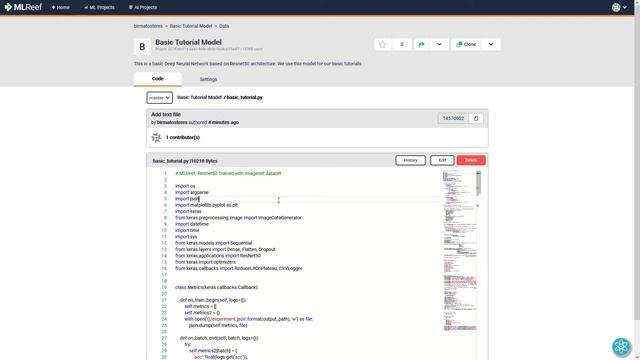
Task: Click the Clone button
Action: 466,44
